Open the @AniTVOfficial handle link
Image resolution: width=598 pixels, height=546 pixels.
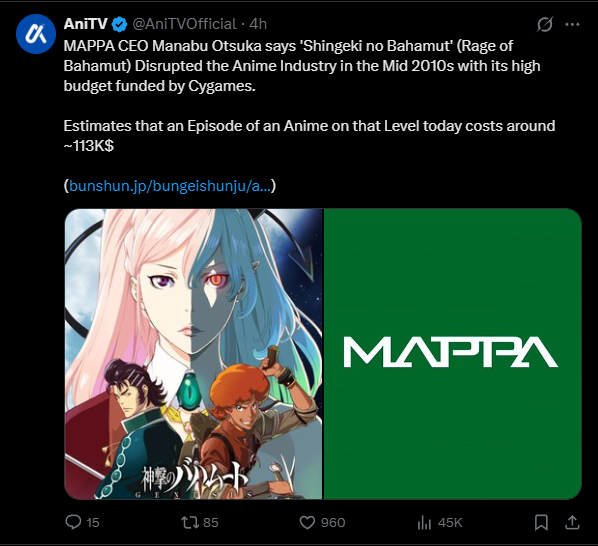184,24
